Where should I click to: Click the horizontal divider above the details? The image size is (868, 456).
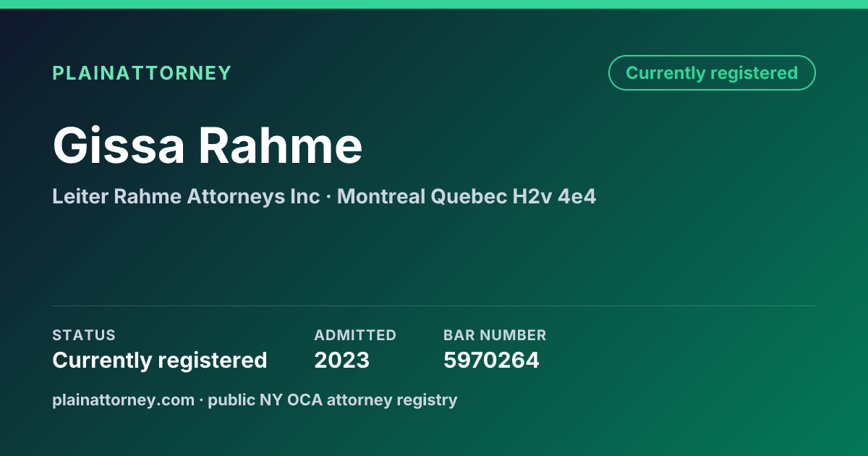[x=434, y=305]
